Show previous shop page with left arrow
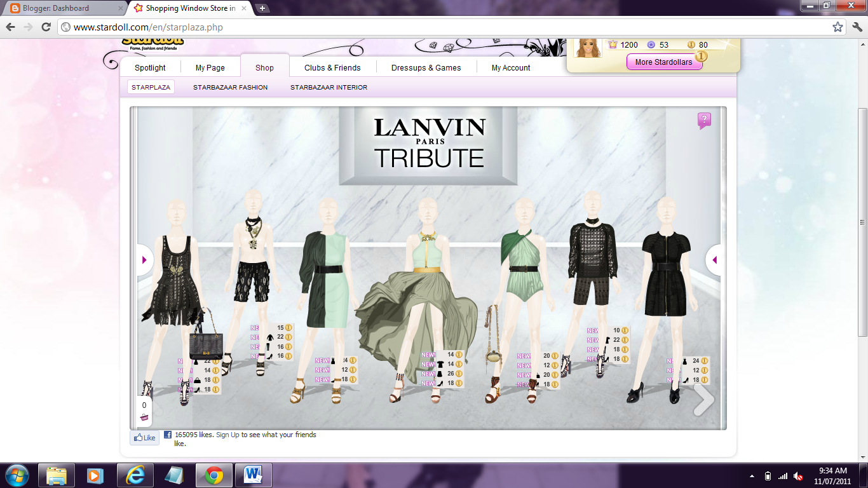The width and height of the screenshot is (868, 488). click(144, 260)
